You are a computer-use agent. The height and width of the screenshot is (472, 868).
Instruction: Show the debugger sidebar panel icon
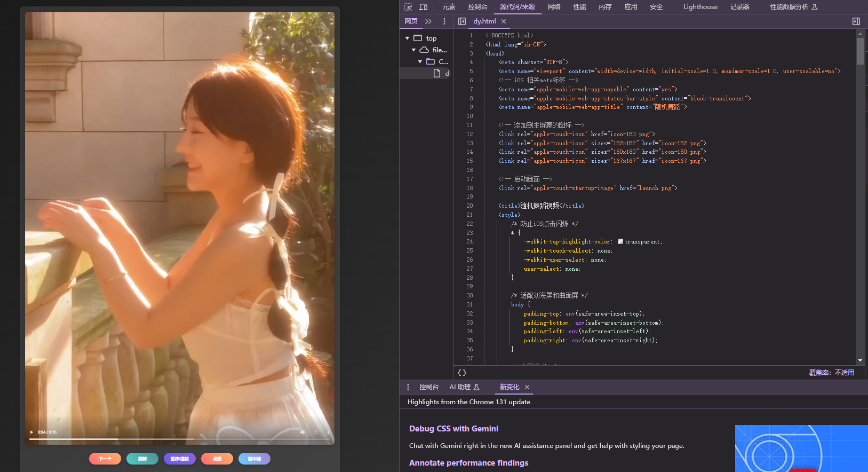click(x=856, y=21)
